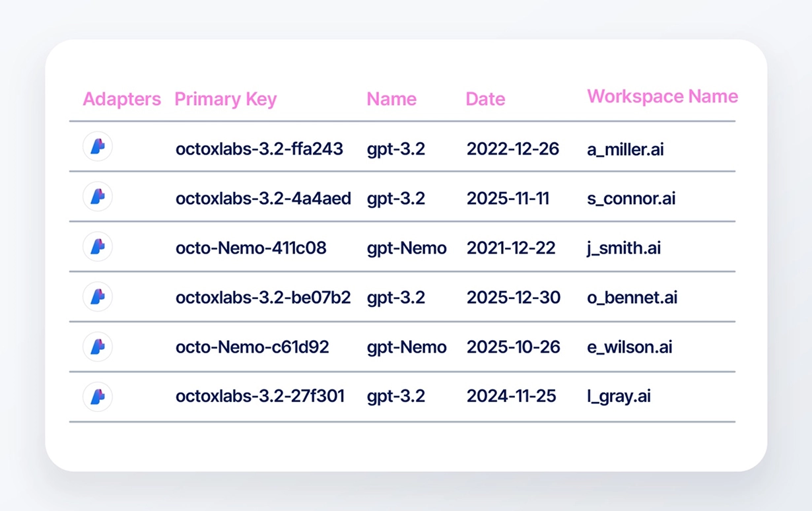Click the key octoxlabs-3.2-27f301
Screen dimensions: 812x511
[x=260, y=397]
